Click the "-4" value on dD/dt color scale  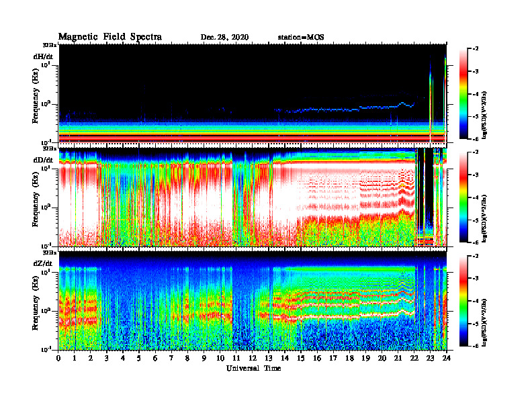[476, 197]
